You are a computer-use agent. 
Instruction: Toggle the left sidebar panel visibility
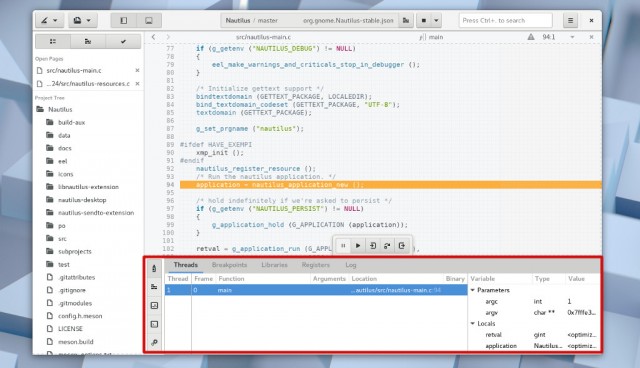(124, 20)
